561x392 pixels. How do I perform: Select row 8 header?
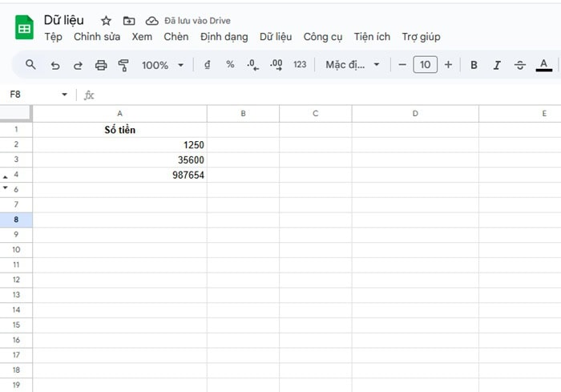pos(16,220)
